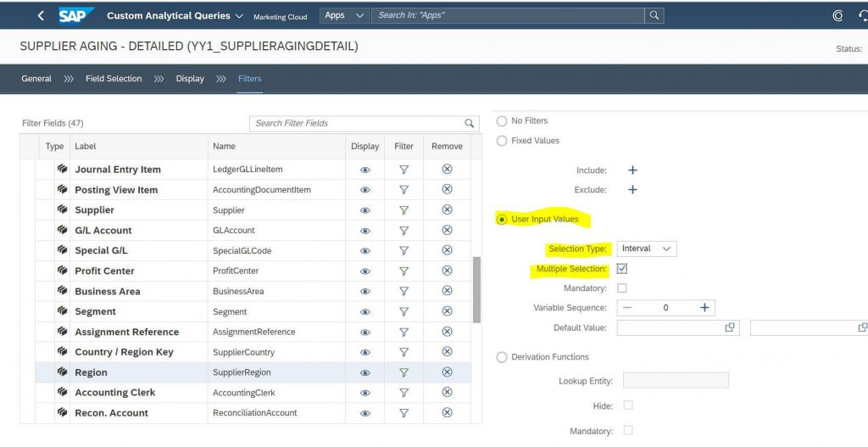Select the Fixed Values radio button

(x=502, y=141)
